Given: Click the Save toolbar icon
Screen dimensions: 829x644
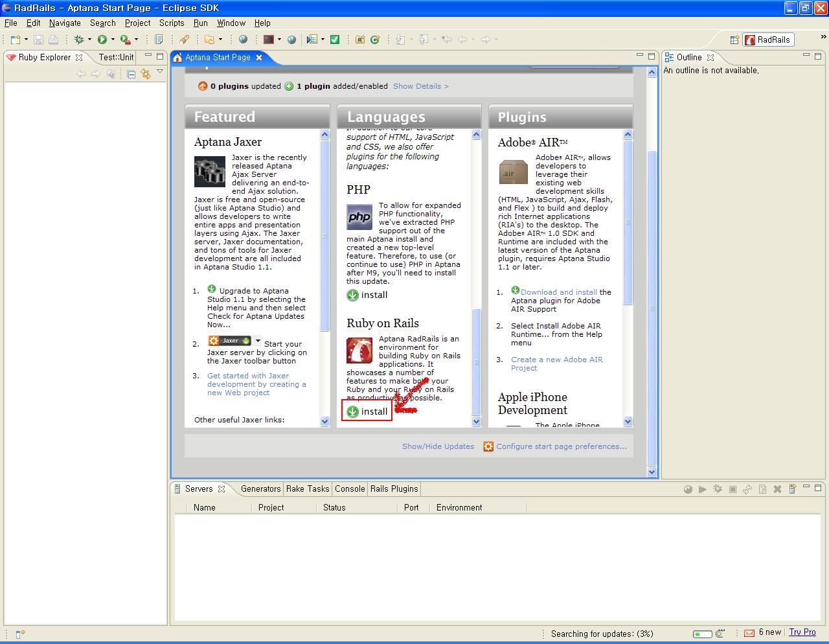Looking at the screenshot, I should [38, 40].
